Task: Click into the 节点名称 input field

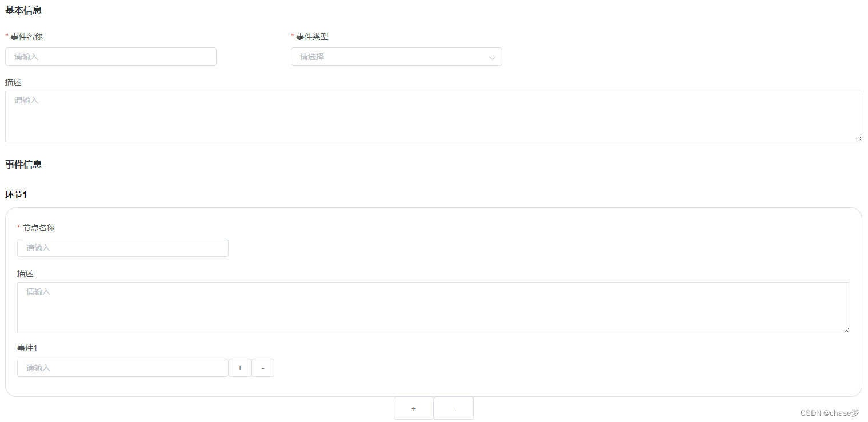Action: (122, 248)
